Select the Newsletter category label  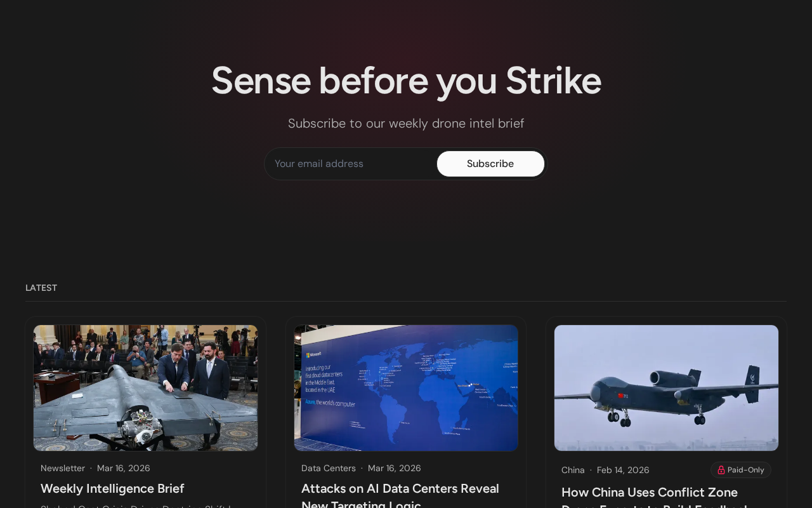[63, 468]
